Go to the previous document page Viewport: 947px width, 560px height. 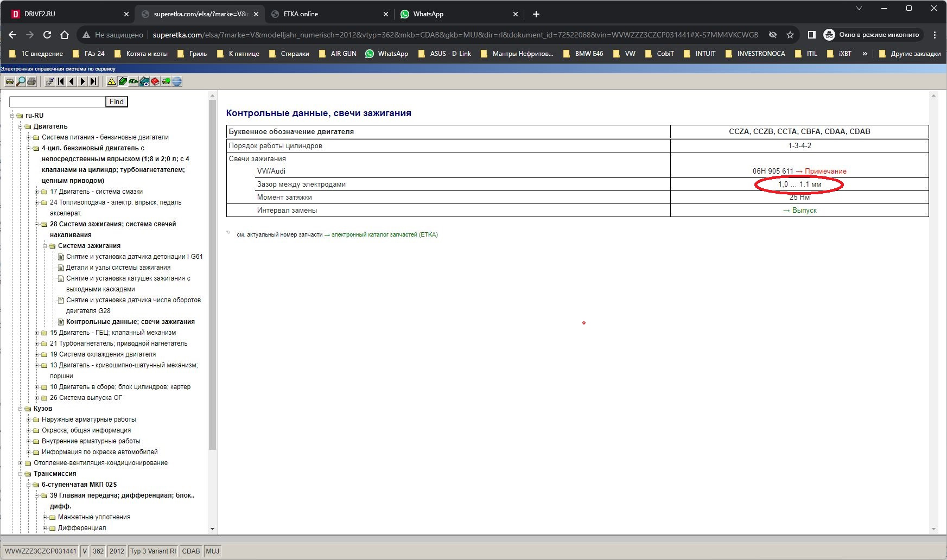pyautogui.click(x=72, y=81)
